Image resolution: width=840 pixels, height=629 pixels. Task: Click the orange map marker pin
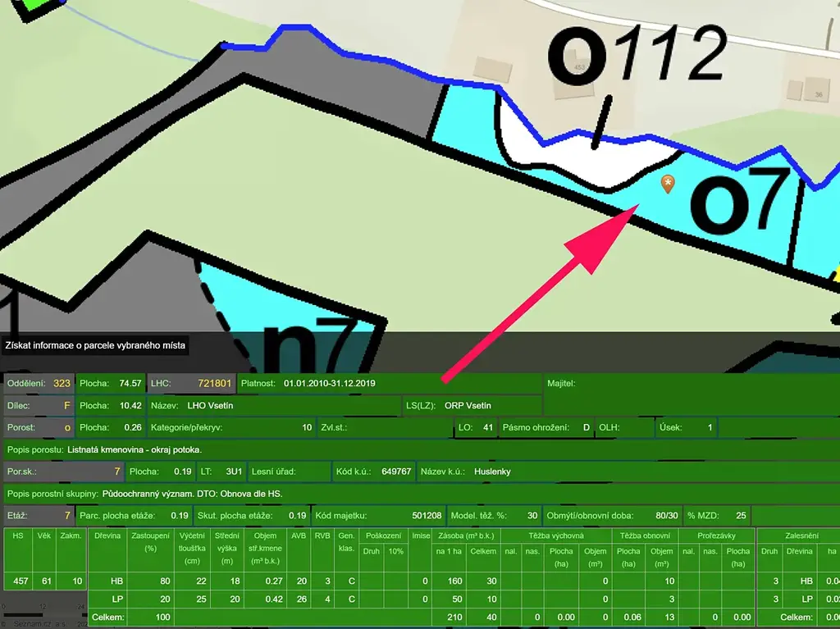click(669, 184)
